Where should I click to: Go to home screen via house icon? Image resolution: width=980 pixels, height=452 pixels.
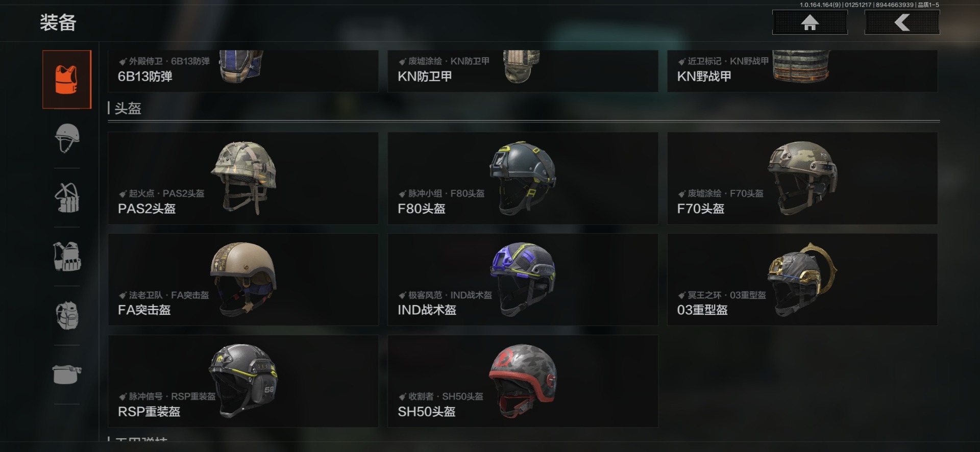[810, 22]
